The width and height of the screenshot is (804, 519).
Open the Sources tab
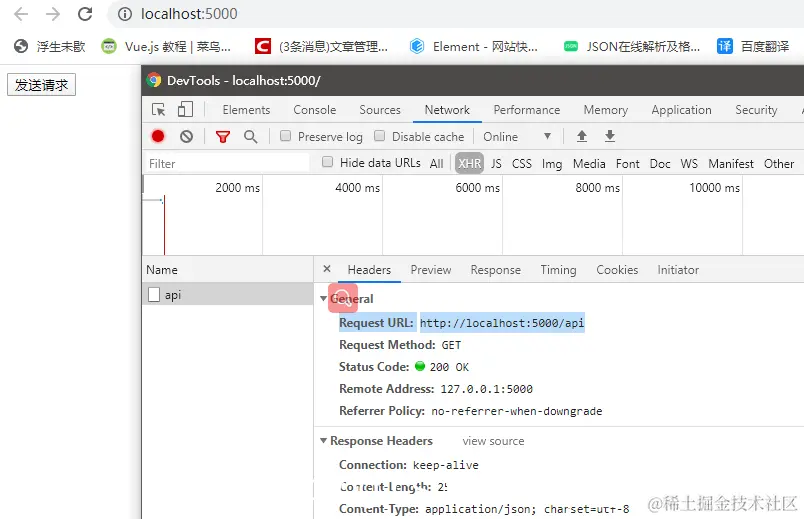click(380, 110)
